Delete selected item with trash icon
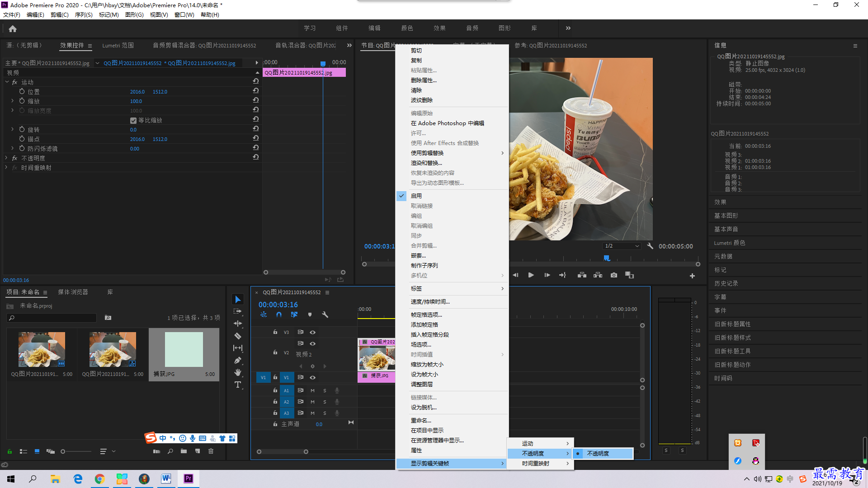The image size is (868, 488). [x=211, y=451]
